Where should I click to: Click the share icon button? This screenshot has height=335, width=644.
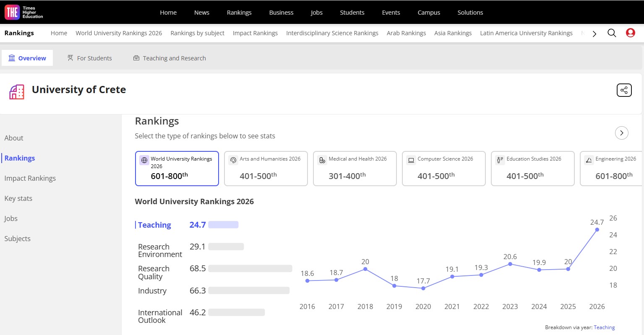624,90
